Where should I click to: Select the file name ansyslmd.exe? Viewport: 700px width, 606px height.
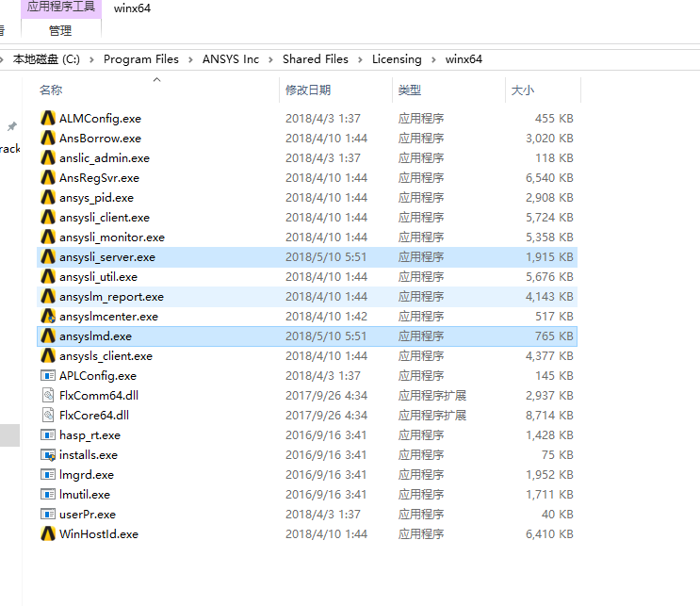coord(95,336)
